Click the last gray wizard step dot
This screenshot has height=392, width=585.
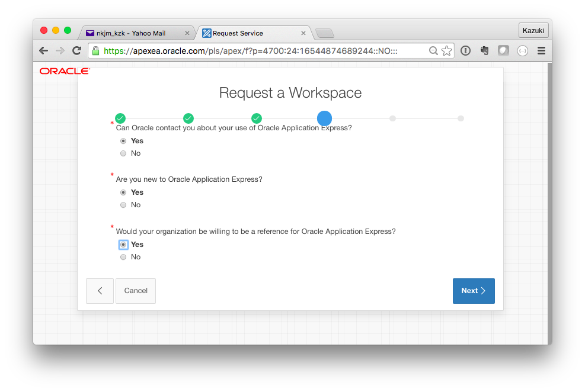coord(461,118)
